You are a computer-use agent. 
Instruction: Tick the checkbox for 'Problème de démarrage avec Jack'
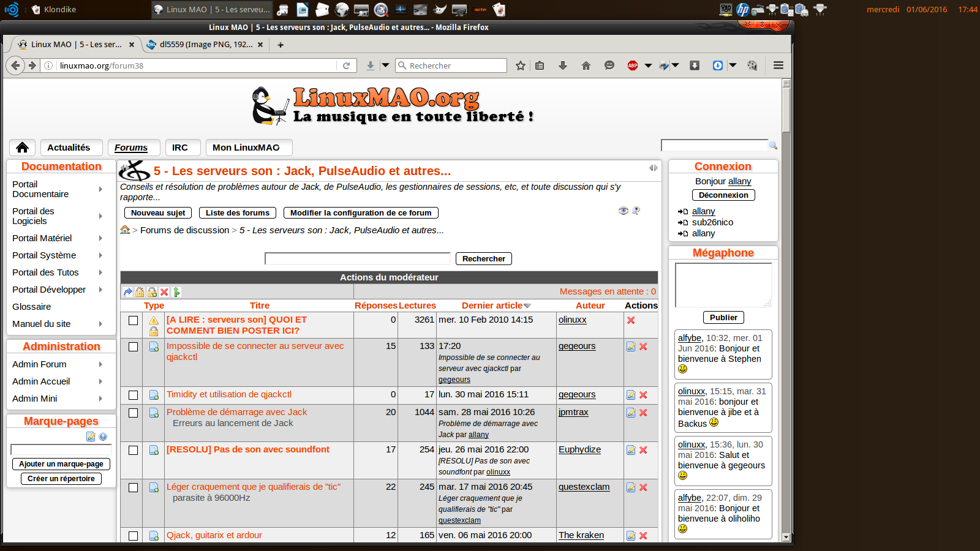pos(133,413)
